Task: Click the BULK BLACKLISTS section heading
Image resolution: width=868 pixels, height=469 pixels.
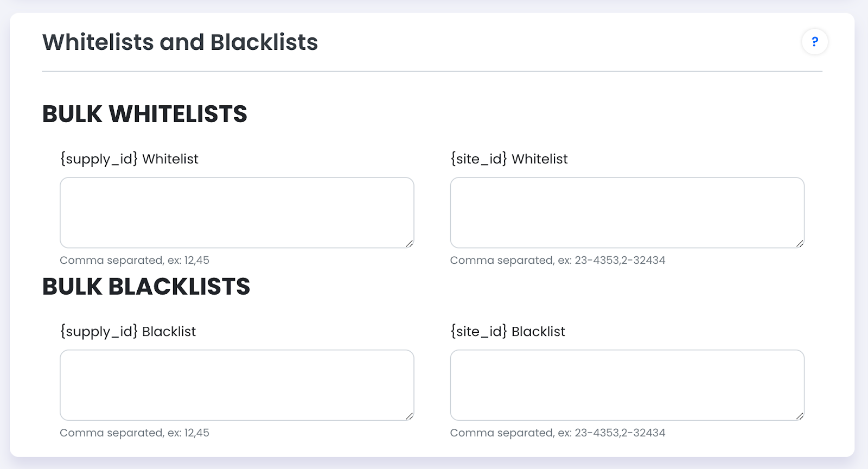Action: click(x=146, y=287)
